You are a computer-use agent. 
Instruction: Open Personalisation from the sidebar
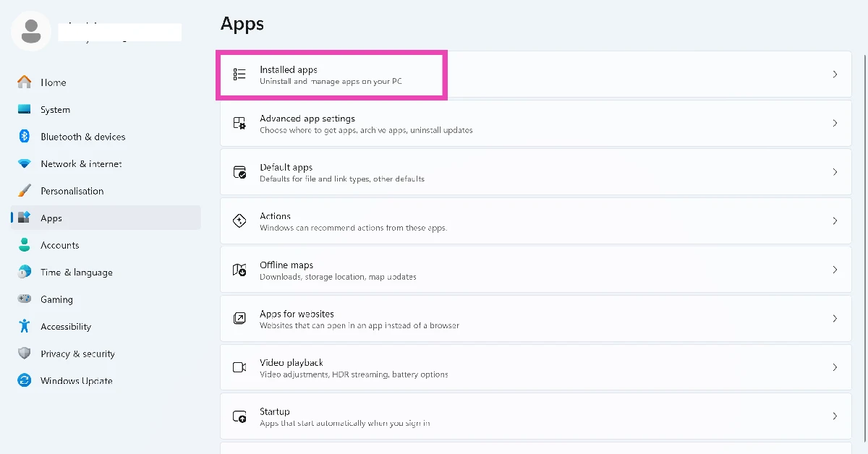click(72, 191)
